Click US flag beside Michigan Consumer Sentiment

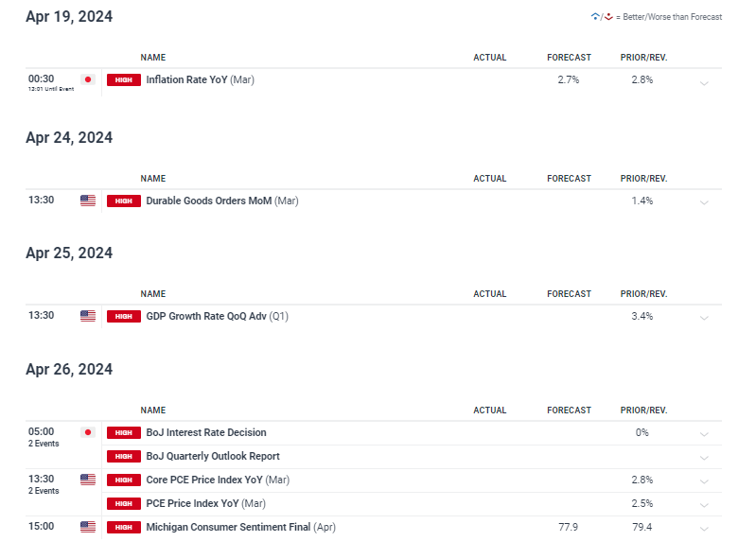pyautogui.click(x=88, y=527)
